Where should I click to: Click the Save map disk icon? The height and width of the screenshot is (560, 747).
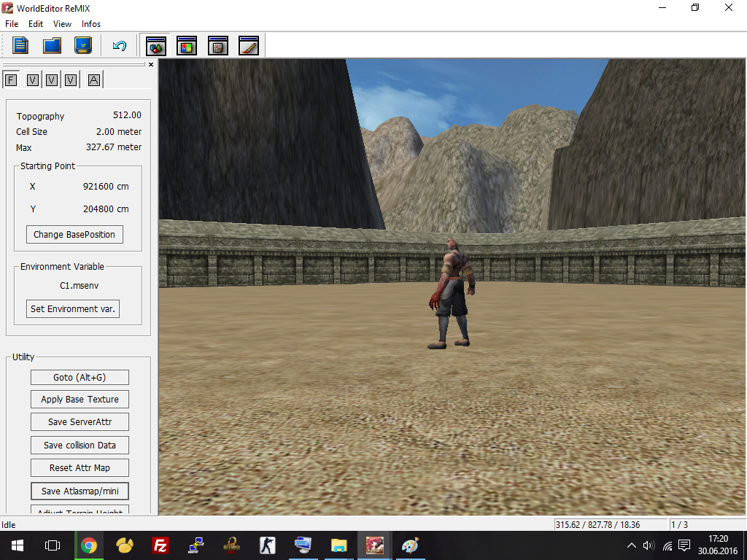[x=83, y=46]
